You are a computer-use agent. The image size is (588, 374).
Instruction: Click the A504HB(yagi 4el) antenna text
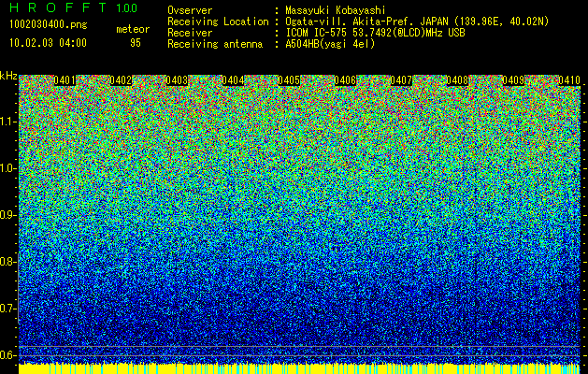[330, 44]
